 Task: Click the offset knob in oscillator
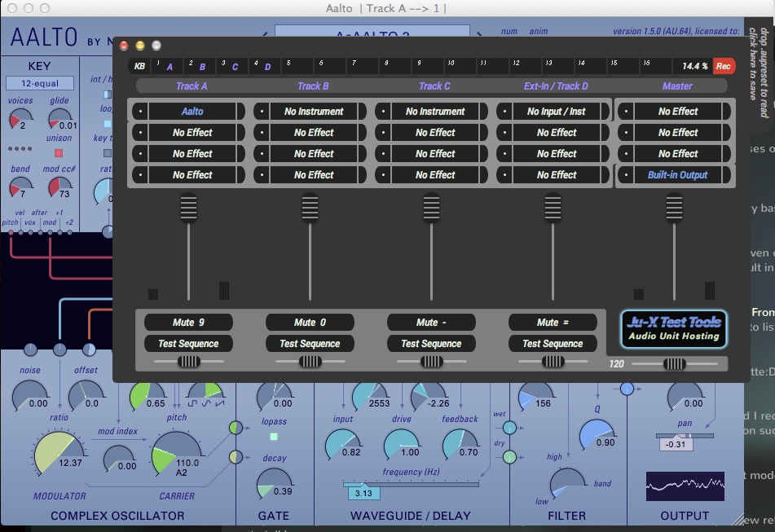[x=86, y=396]
